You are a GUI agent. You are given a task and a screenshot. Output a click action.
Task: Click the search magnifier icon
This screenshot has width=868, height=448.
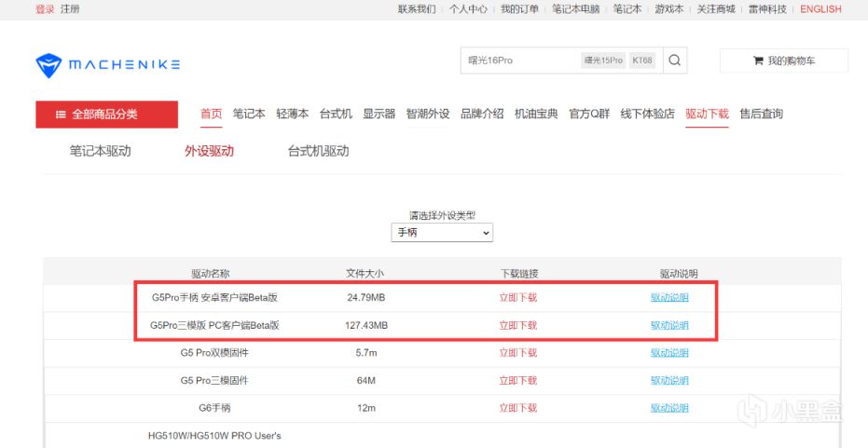[674, 61]
